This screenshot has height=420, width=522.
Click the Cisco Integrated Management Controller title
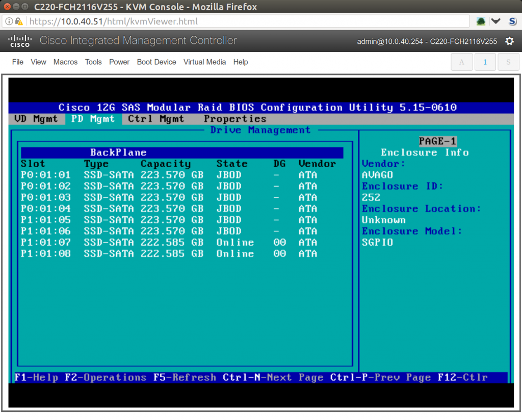[x=138, y=40]
